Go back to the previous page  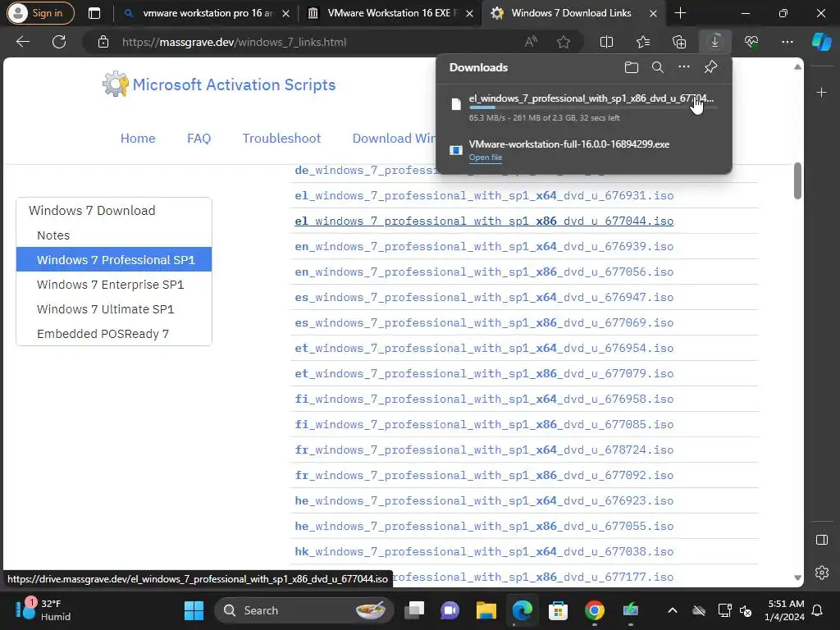[x=23, y=42]
